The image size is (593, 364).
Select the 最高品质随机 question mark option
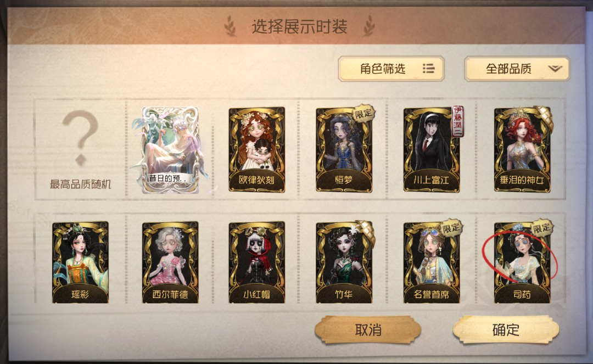click(x=81, y=149)
